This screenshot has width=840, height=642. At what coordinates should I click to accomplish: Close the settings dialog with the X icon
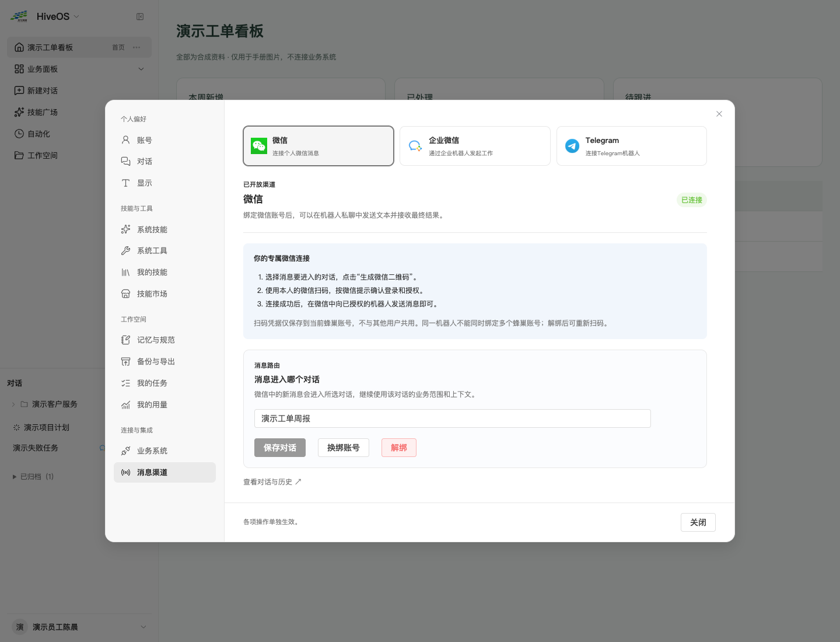point(719,114)
